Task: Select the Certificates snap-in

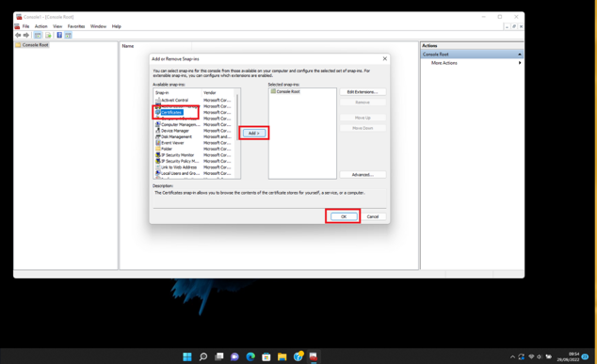Action: click(x=171, y=112)
